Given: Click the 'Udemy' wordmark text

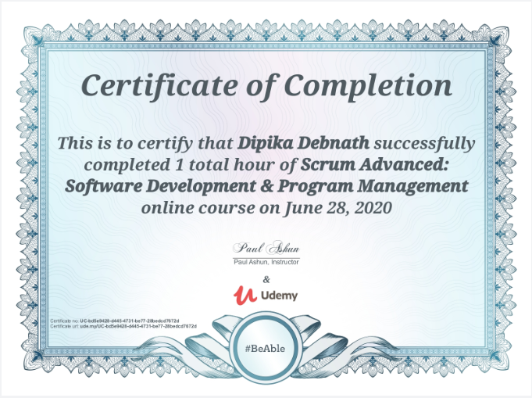Looking at the screenshot, I should (279, 296).
